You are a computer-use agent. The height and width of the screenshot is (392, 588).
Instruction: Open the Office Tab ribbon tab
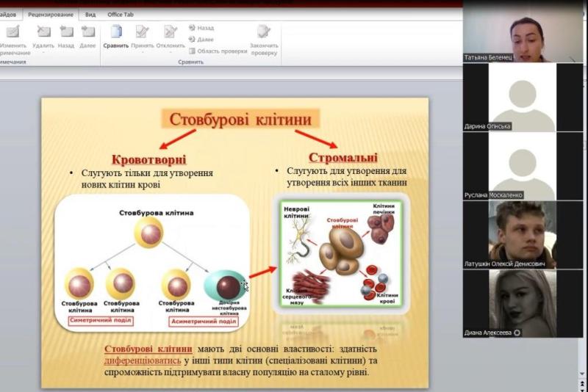(121, 14)
